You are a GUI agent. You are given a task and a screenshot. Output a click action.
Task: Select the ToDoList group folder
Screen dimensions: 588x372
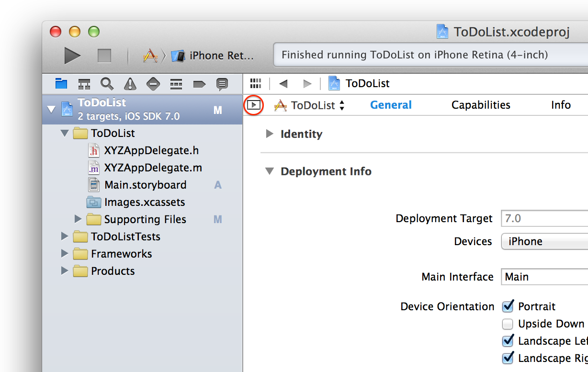click(x=104, y=133)
